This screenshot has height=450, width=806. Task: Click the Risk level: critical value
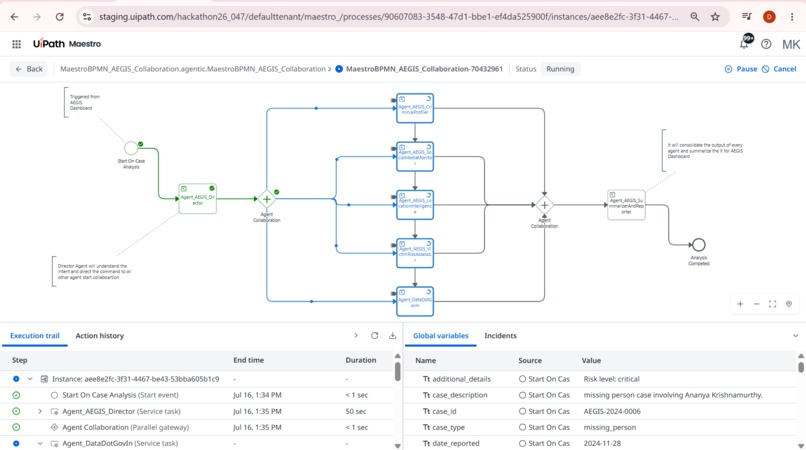pyautogui.click(x=612, y=379)
